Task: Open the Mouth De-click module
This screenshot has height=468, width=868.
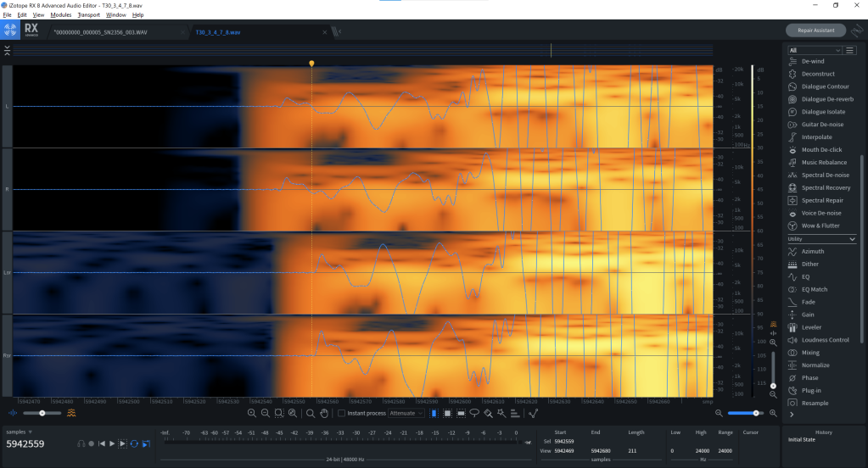Action: tap(820, 149)
